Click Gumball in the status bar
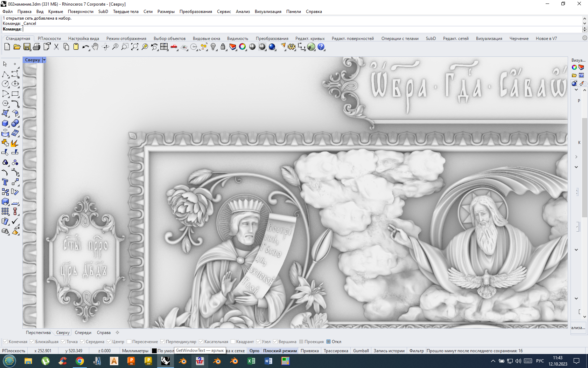The width and height of the screenshot is (588, 368). pos(361,351)
